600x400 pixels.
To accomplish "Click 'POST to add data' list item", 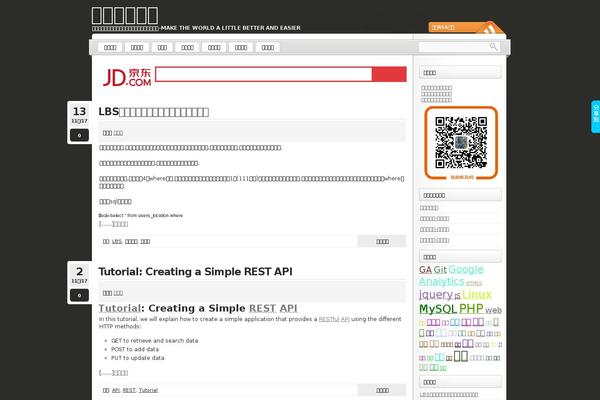I will point(135,349).
